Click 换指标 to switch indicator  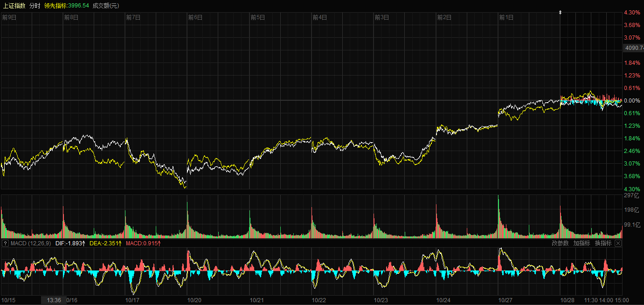pyautogui.click(x=603, y=243)
